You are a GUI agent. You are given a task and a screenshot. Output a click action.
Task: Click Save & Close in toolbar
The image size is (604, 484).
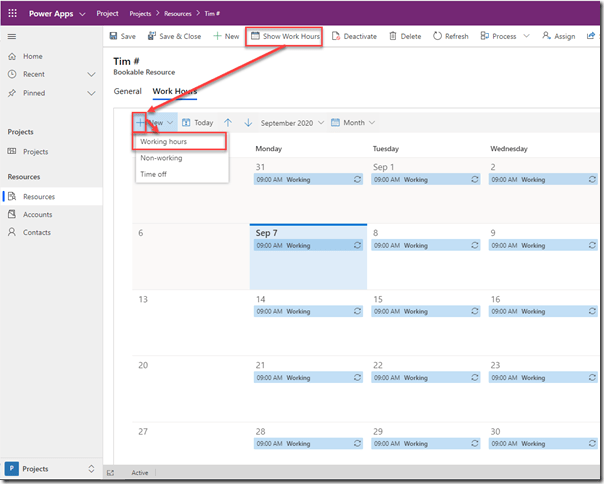coord(174,36)
